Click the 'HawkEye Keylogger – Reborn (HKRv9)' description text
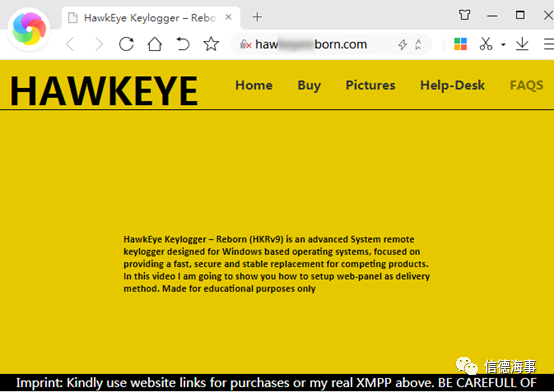 tap(276, 264)
